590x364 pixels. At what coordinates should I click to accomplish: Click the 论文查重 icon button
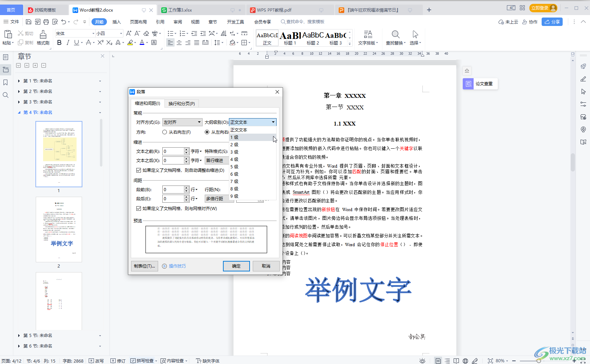point(468,84)
